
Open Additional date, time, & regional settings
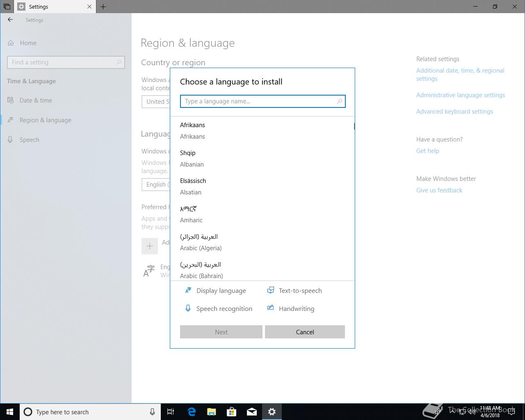pos(460,75)
